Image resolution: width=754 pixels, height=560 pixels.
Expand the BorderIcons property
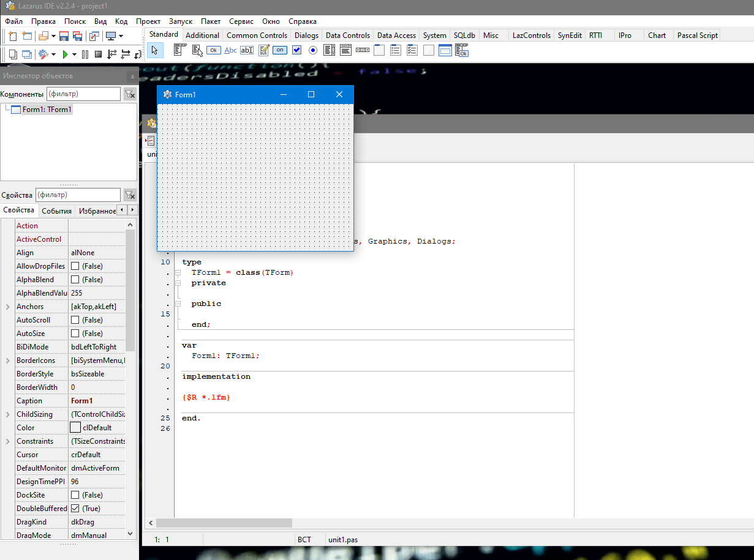click(x=8, y=360)
